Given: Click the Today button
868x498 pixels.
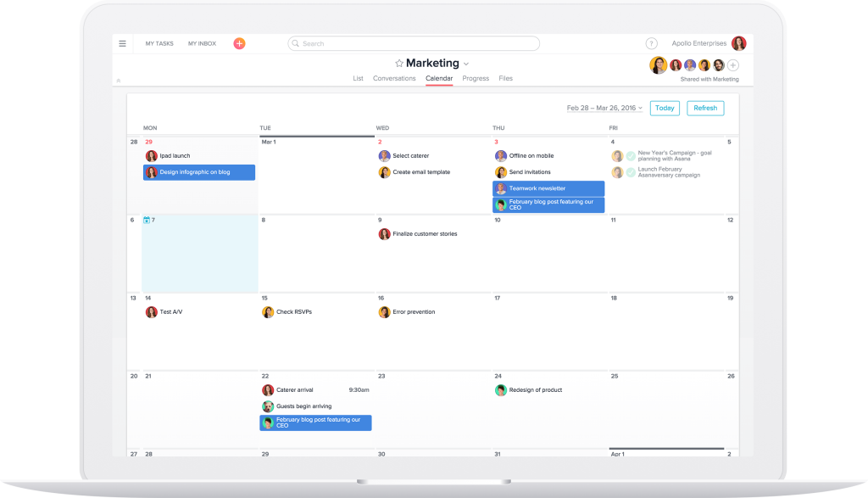Looking at the screenshot, I should [665, 108].
